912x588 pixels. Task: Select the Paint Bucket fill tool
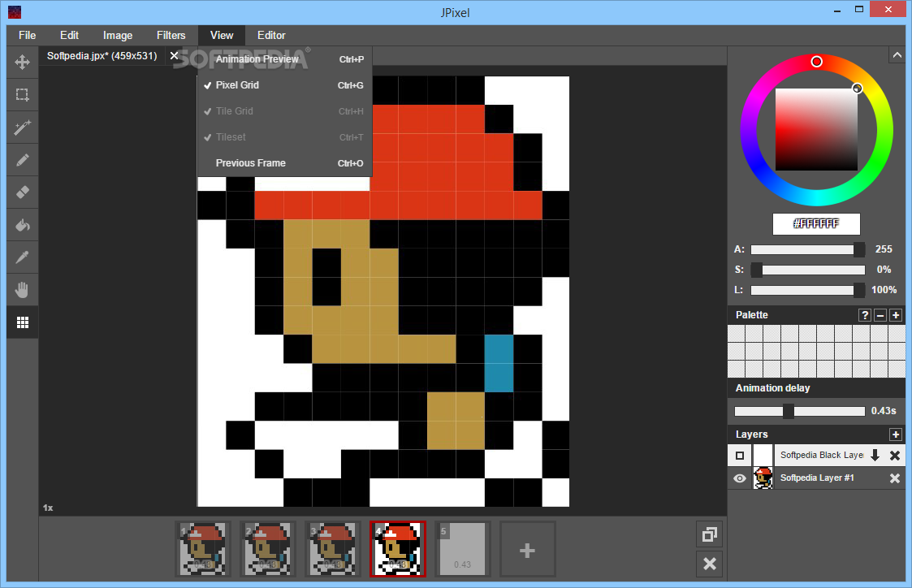point(23,225)
